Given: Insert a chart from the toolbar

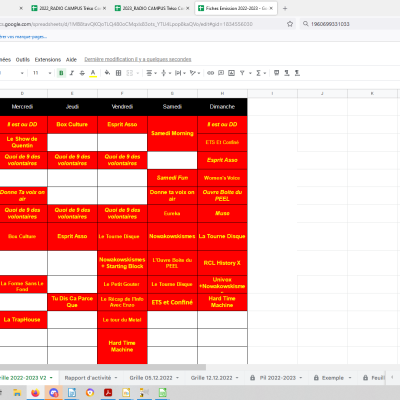Looking at the screenshot, I should pos(231,73).
